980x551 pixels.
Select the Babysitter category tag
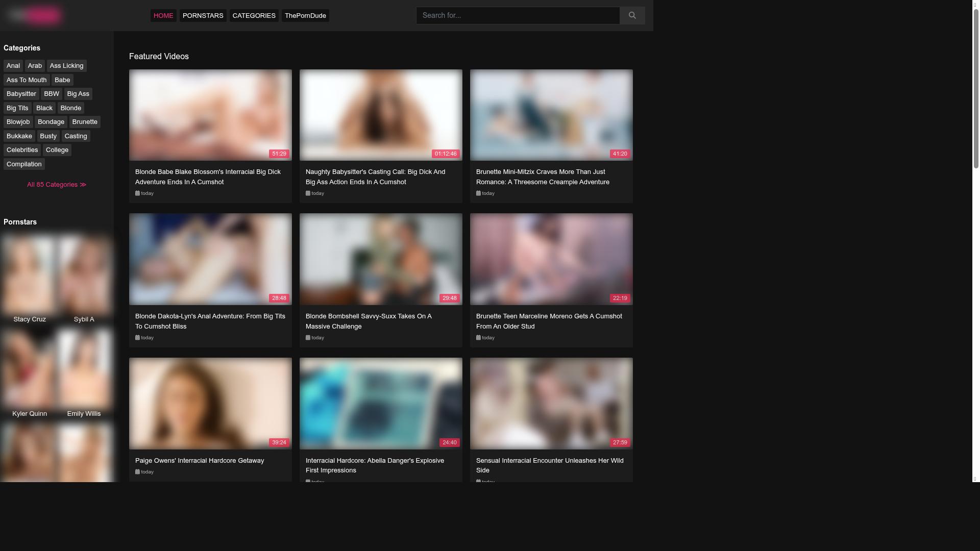tap(21, 94)
